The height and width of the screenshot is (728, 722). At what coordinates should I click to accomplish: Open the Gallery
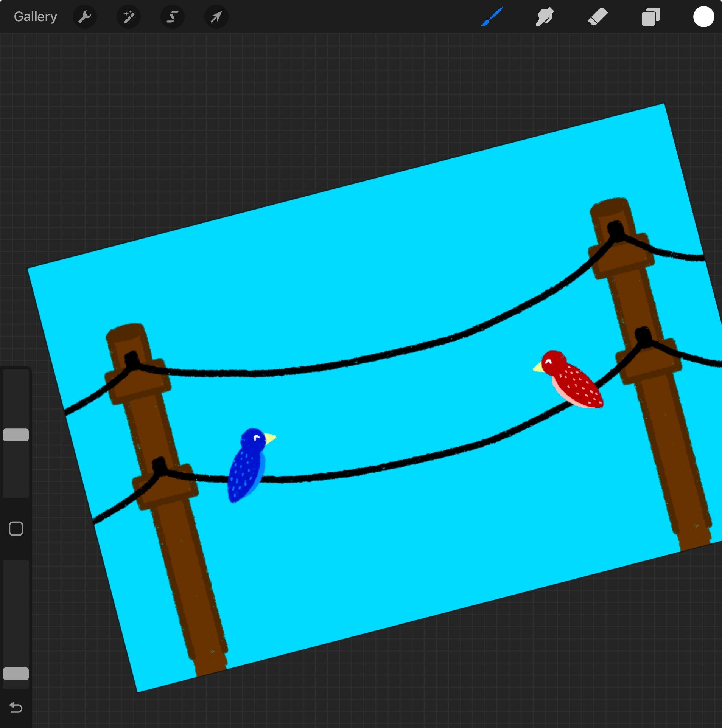(36, 17)
